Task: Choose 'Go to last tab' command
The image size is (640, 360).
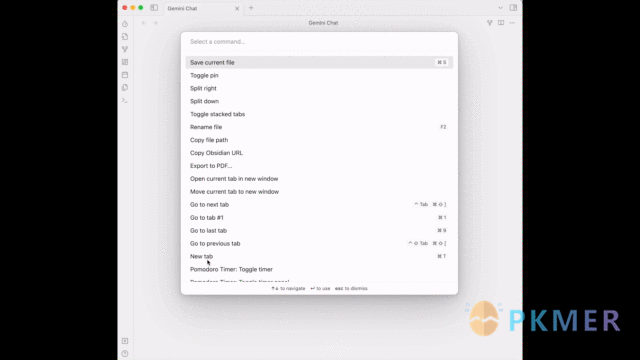Action: tap(319, 231)
